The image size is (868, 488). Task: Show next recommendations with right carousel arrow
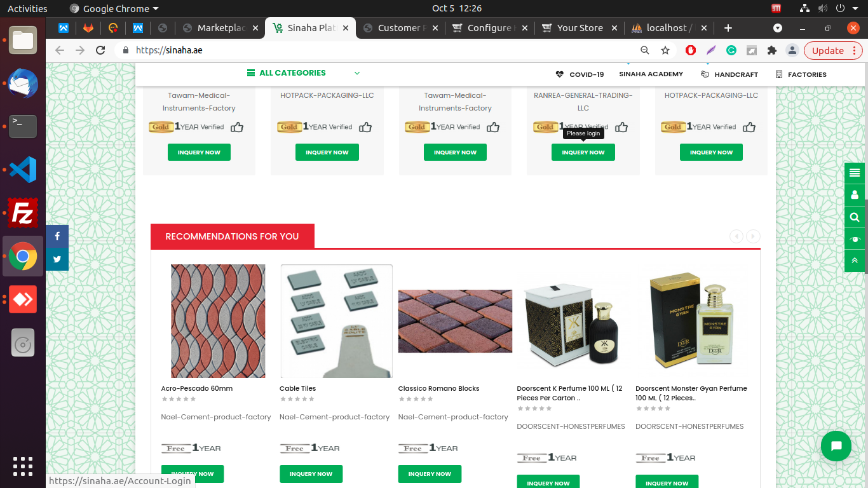pyautogui.click(x=753, y=236)
